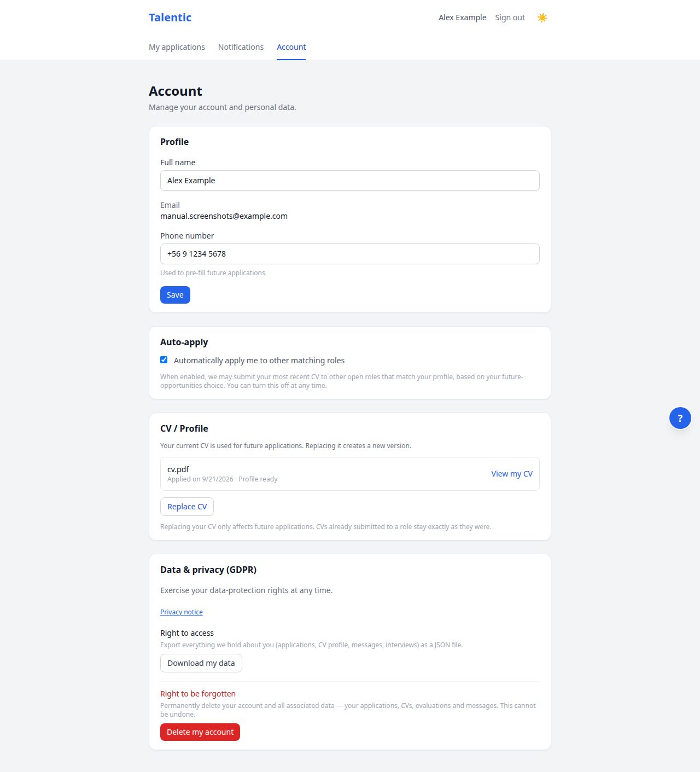
Task: Click the 'Data & privacy (GDPR)' heading
Action: pos(208,570)
